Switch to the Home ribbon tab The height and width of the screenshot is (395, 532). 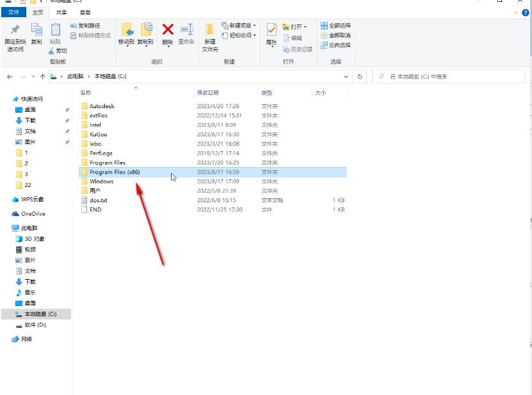tap(38, 13)
